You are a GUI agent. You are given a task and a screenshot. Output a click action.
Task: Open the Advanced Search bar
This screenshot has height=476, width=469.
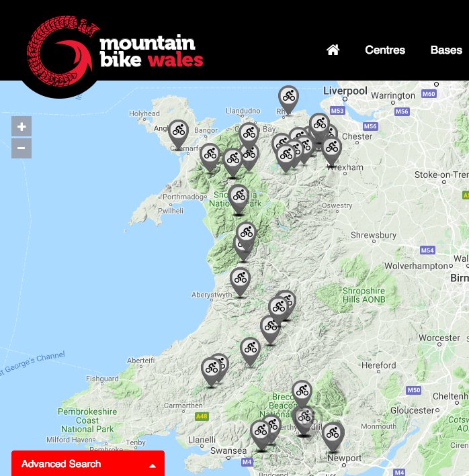pyautogui.click(x=88, y=463)
